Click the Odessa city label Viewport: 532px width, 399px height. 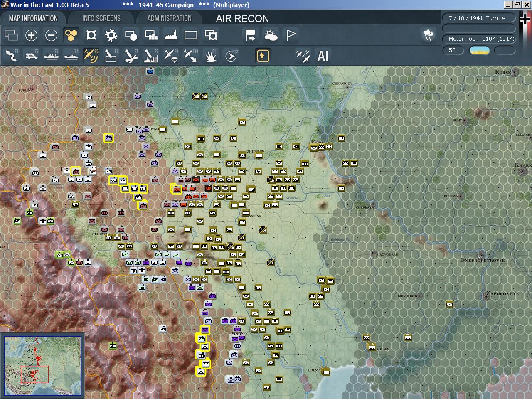(x=314, y=370)
